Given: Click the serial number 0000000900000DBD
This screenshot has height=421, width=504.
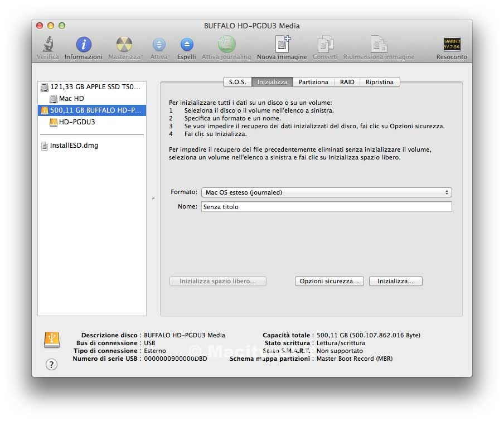Looking at the screenshot, I should tap(176, 359).
